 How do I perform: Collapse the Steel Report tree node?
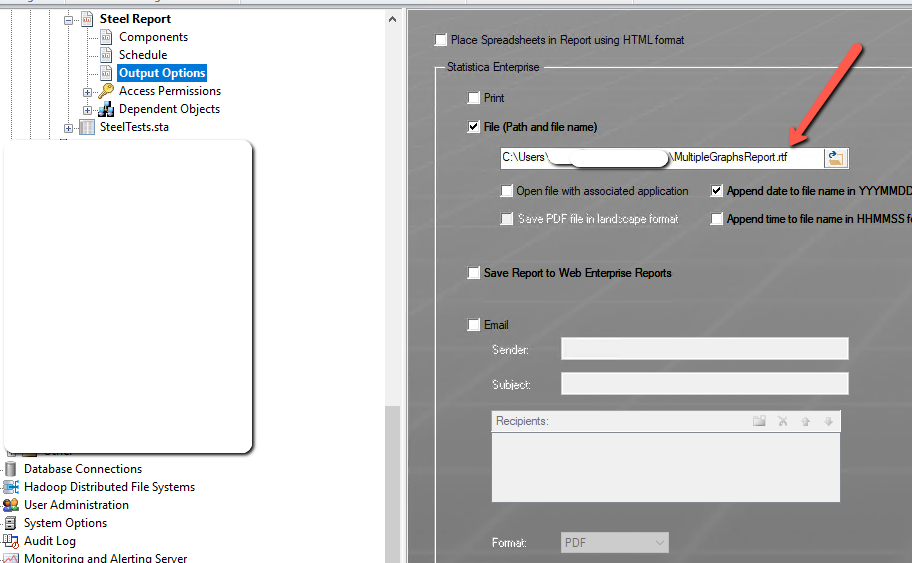pyautogui.click(x=69, y=19)
